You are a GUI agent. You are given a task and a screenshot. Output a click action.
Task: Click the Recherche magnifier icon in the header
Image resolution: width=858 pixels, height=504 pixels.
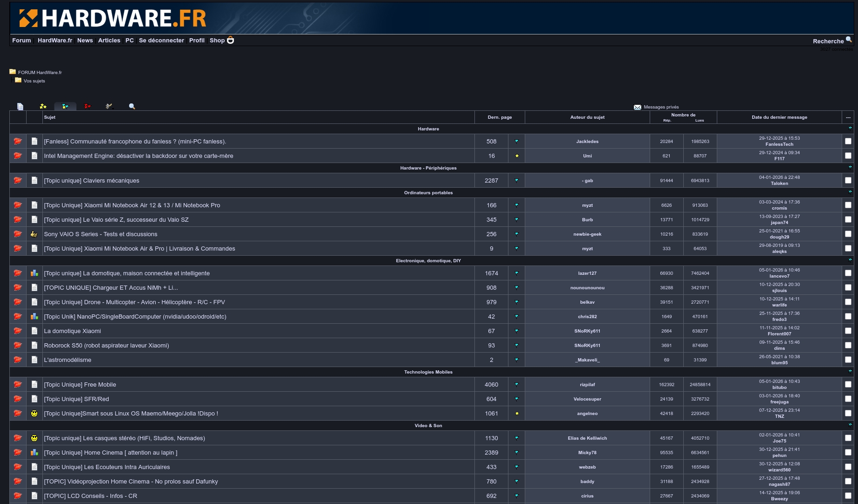[849, 40]
